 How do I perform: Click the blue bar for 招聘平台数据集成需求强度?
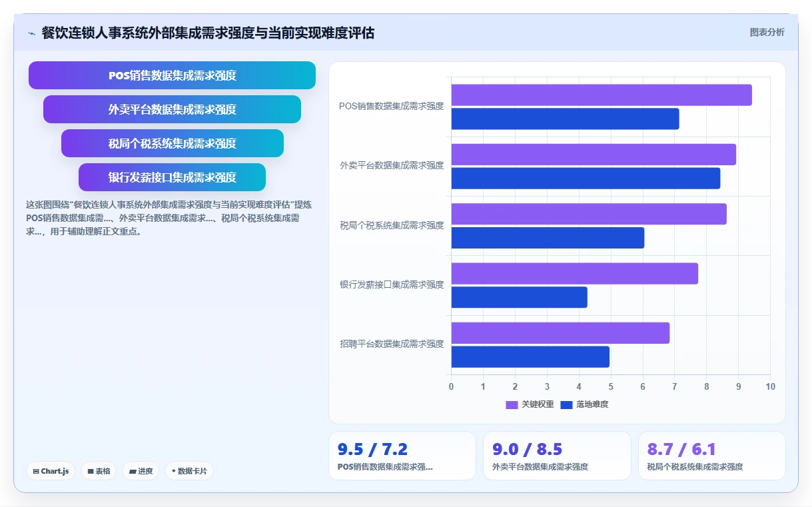530,356
